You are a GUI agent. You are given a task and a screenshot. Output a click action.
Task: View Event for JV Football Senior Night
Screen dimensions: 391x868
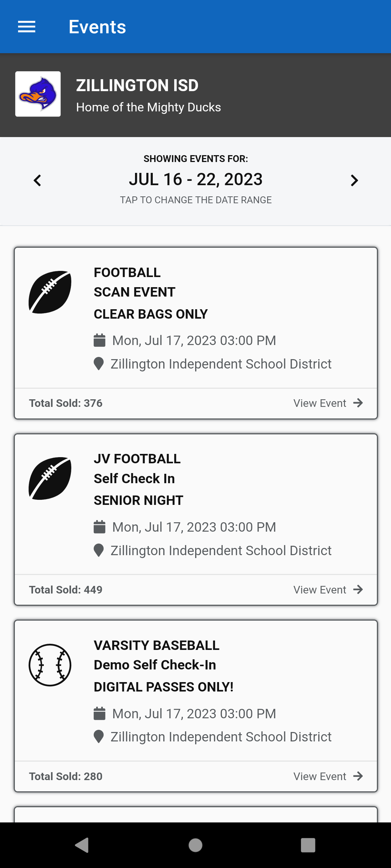(328, 590)
